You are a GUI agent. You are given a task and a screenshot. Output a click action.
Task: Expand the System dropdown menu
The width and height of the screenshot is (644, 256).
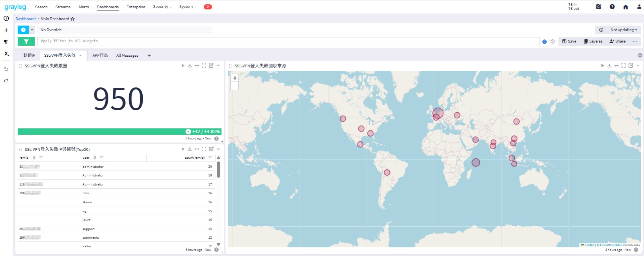pyautogui.click(x=188, y=7)
